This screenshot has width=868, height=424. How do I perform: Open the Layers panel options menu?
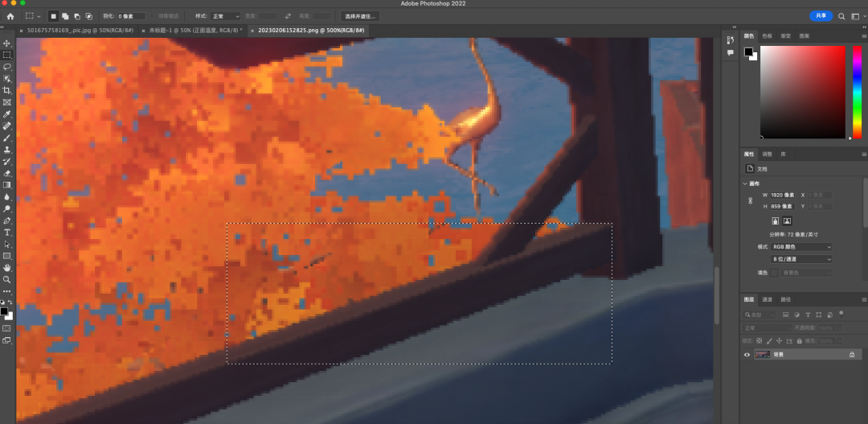(x=864, y=299)
